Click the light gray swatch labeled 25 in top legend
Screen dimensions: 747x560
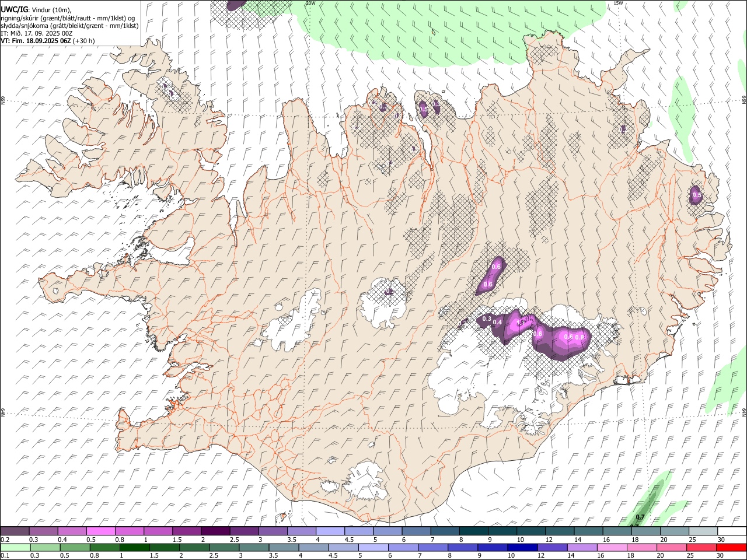point(703,531)
